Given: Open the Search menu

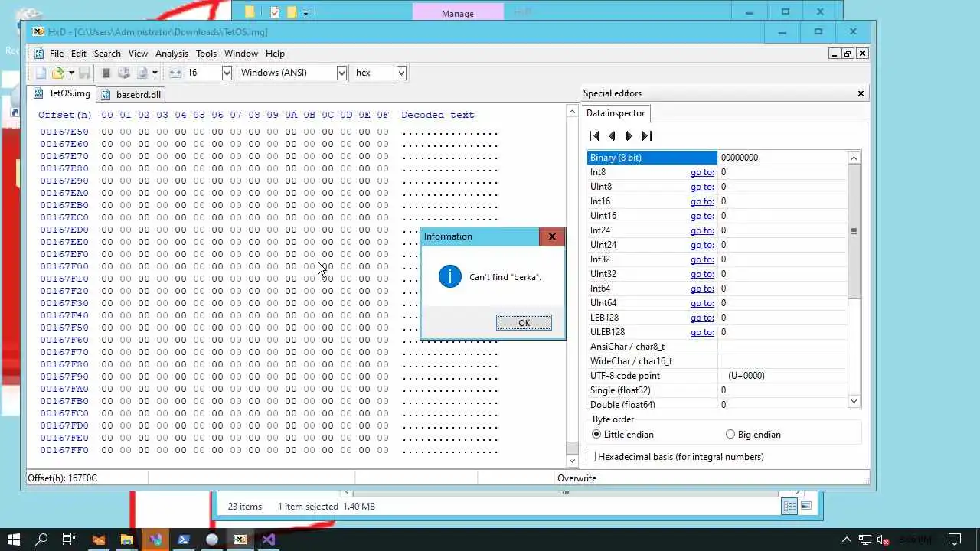Looking at the screenshot, I should 107,54.
